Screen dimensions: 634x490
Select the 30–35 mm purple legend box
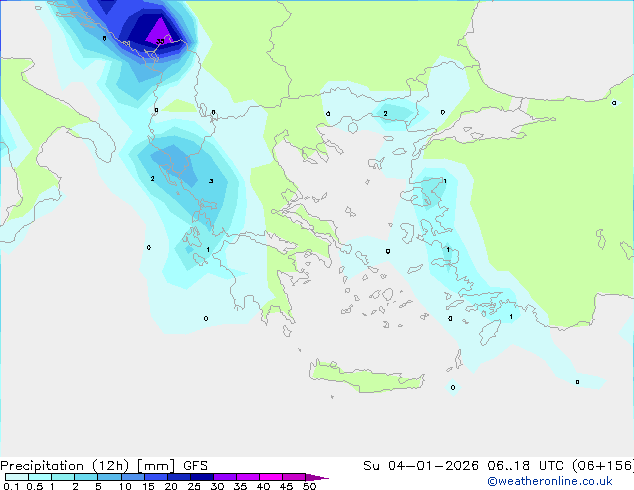[x=224, y=477]
